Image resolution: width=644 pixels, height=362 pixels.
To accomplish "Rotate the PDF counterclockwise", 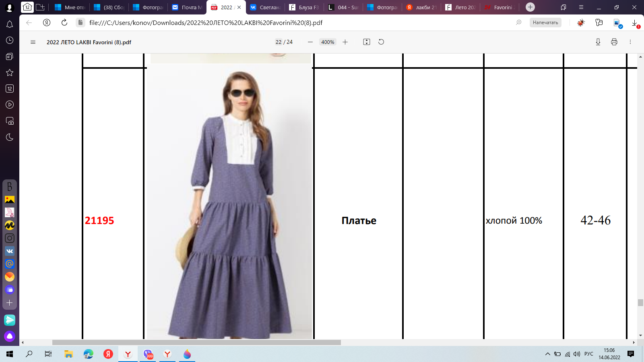I will (x=381, y=42).
